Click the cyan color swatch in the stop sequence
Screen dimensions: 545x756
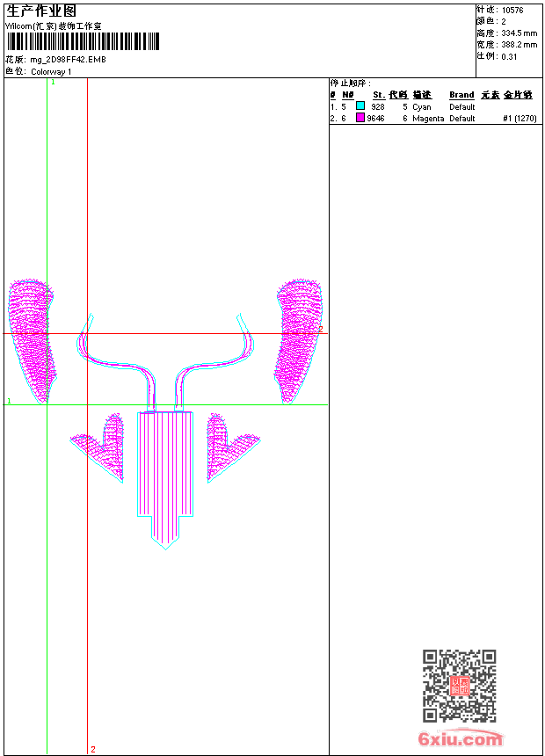pos(360,105)
